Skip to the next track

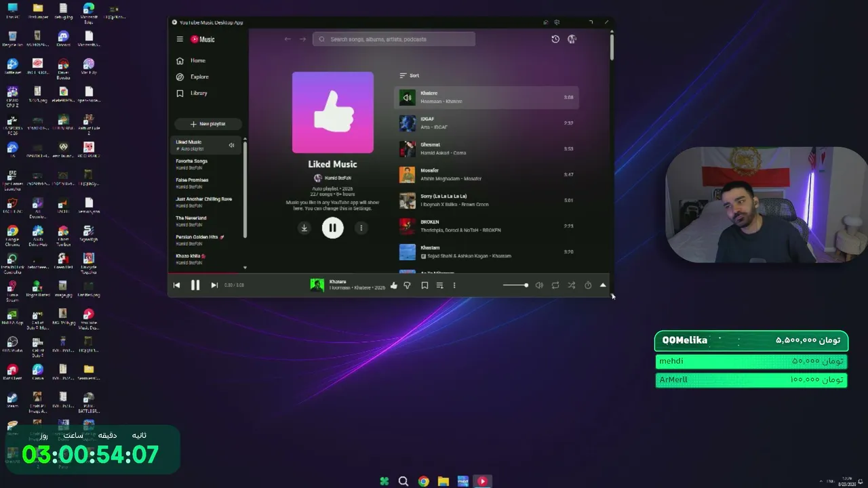tap(214, 285)
